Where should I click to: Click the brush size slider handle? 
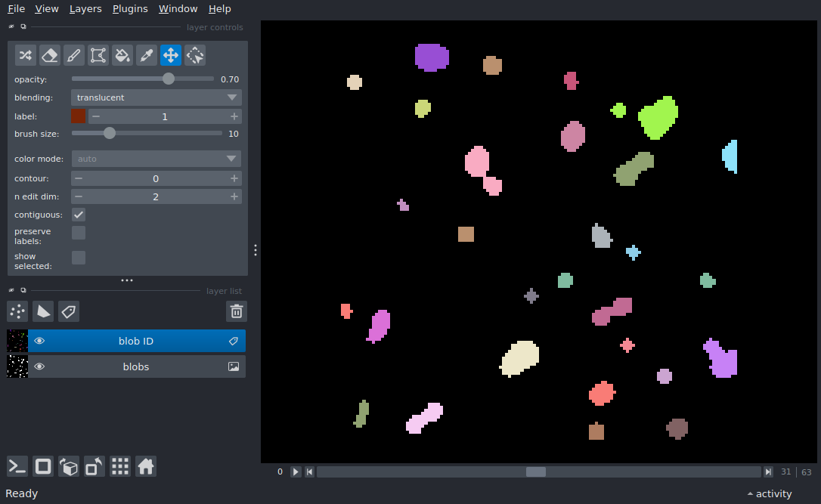point(110,133)
